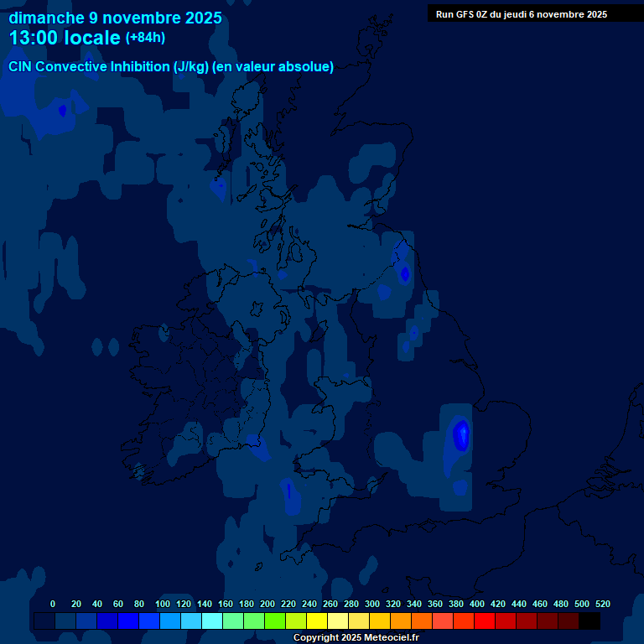Click the Copyright 2025 Meteociel.fr text
This screenshot has width=644, height=644.
click(356, 638)
